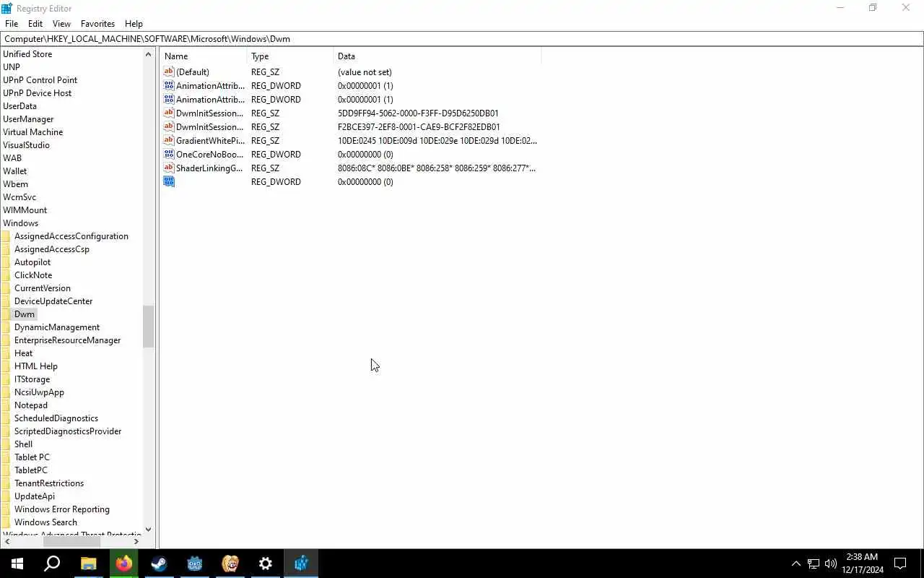The width and height of the screenshot is (924, 578).
Task: Click the tree horizontal scroll right arrow
Action: (x=136, y=541)
